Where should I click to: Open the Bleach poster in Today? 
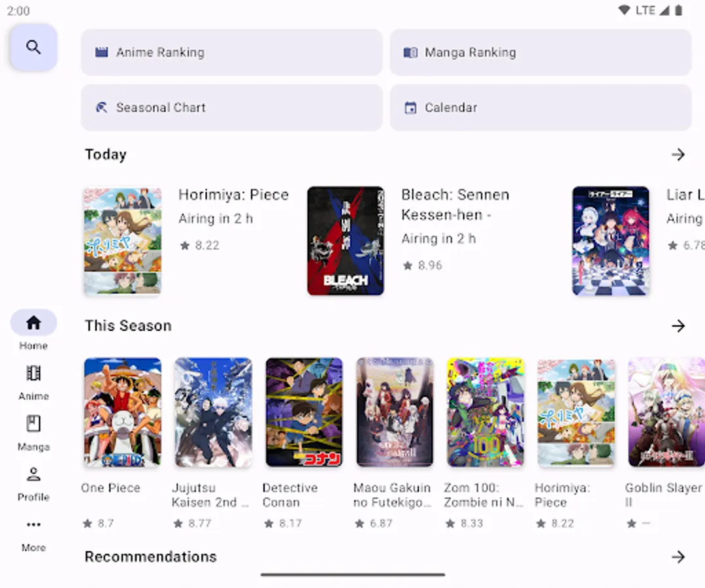[x=345, y=241]
